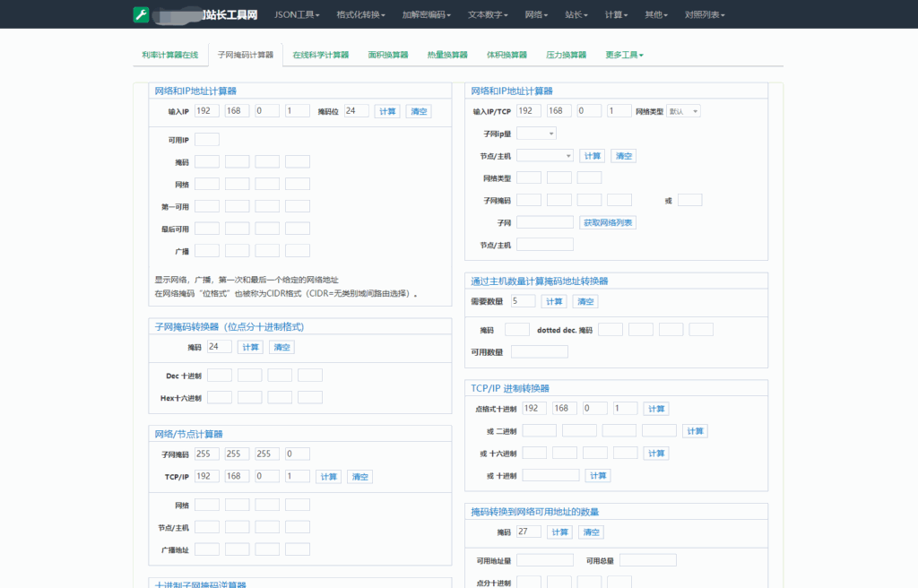Click 计算 next to the 掩码位 field
Viewport: 918px width, 588px height.
(x=387, y=111)
